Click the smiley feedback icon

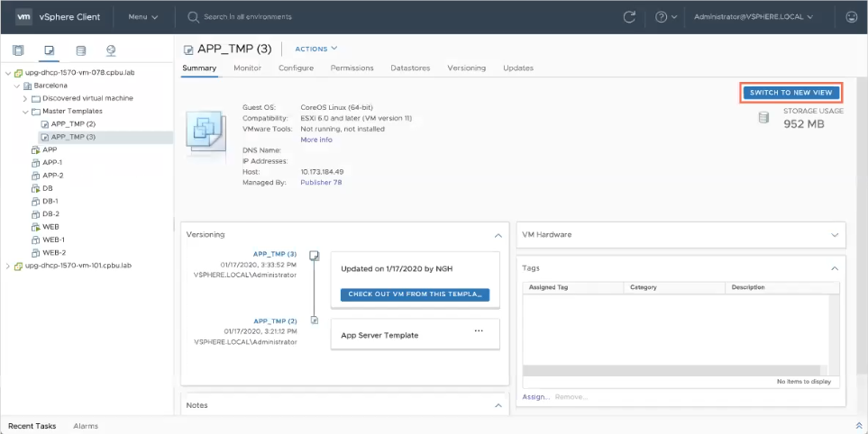click(852, 17)
